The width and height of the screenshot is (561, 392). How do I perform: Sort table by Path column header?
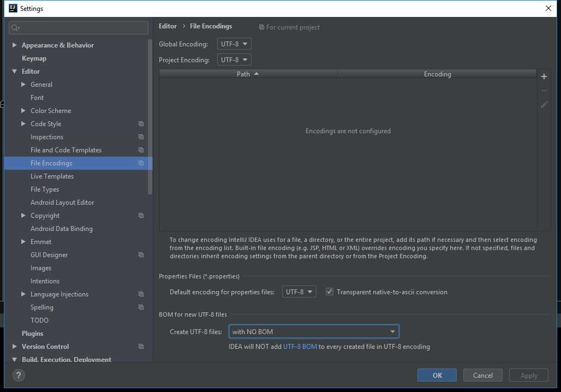(x=248, y=74)
